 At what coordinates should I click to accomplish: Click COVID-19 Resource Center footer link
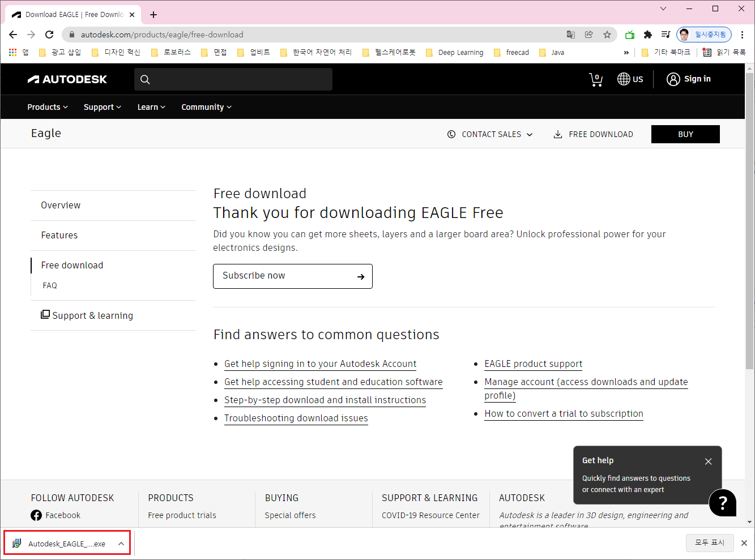[430, 515]
